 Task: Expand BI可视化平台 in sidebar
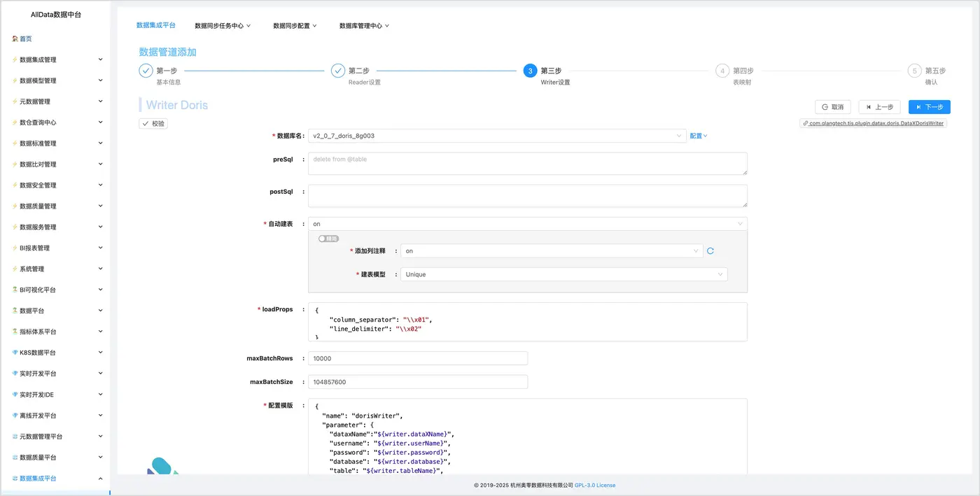click(x=56, y=290)
